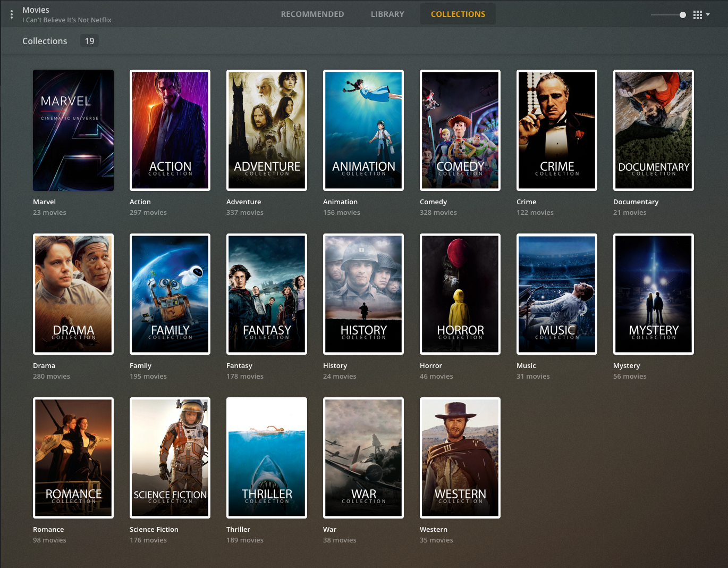
Task: Click the Movies library title
Action: point(36,10)
